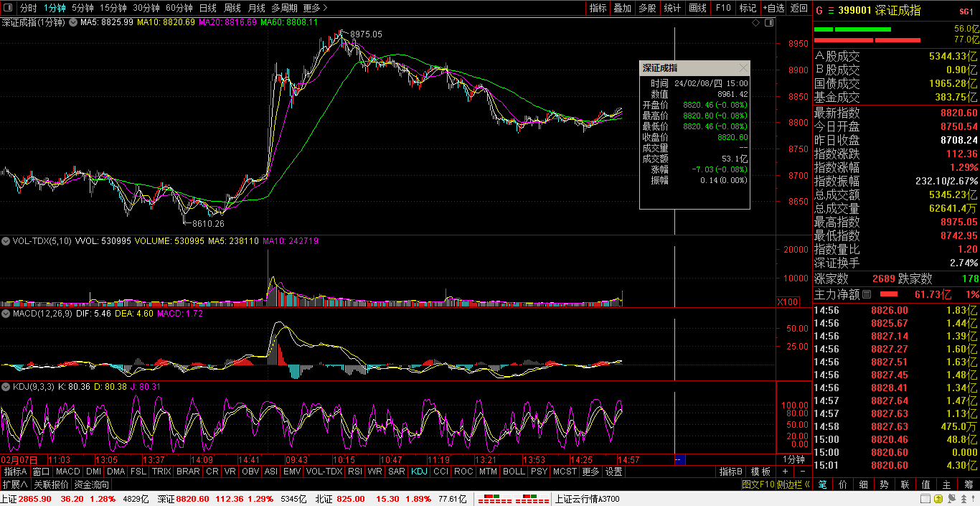Activate the 画线 drawing tools
Image resolution: width=980 pixels, height=506 pixels.
[x=697, y=8]
